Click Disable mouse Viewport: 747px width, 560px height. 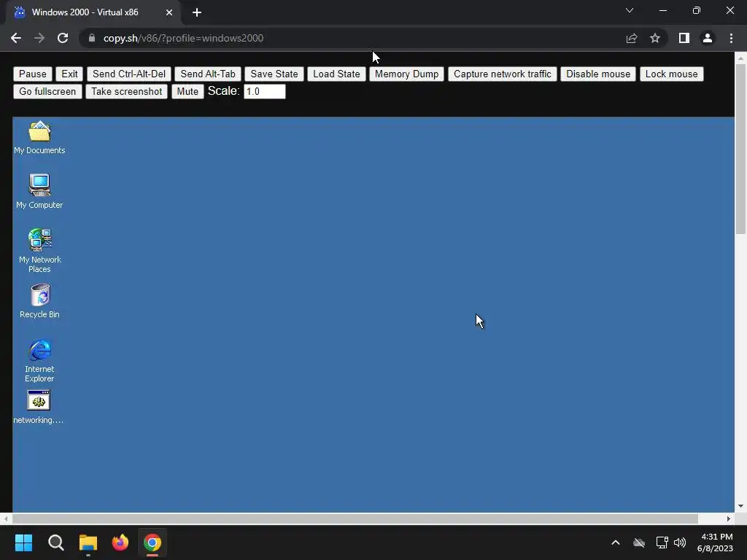[x=598, y=74]
